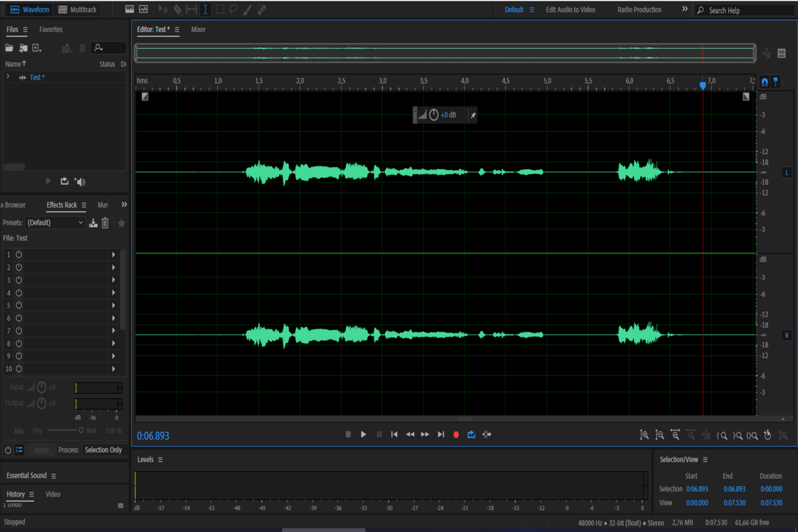Open the Editor: Test panel menu
798x532 pixels.
[x=177, y=30]
